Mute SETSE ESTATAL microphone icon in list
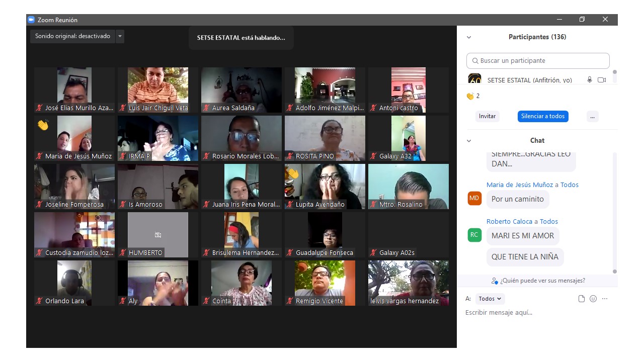The height and width of the screenshot is (362, 644). pos(590,80)
